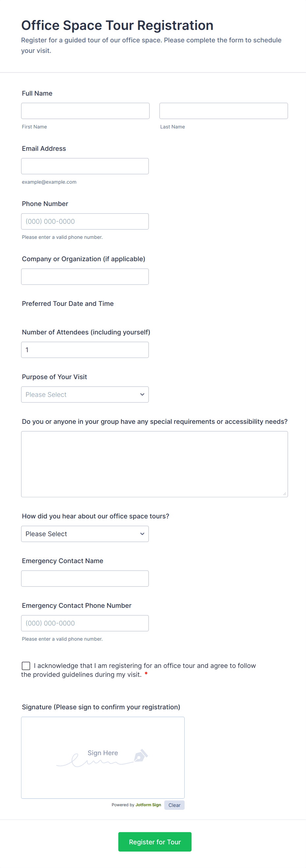The image size is (306, 868).
Task: Focus the Emergency Contact Phone Number field
Action: pyautogui.click(x=85, y=623)
